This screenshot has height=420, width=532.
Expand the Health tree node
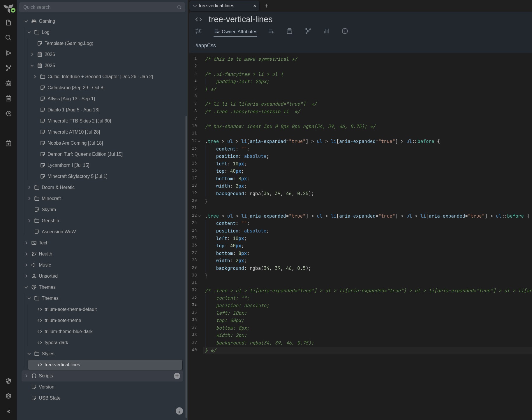coord(26,254)
